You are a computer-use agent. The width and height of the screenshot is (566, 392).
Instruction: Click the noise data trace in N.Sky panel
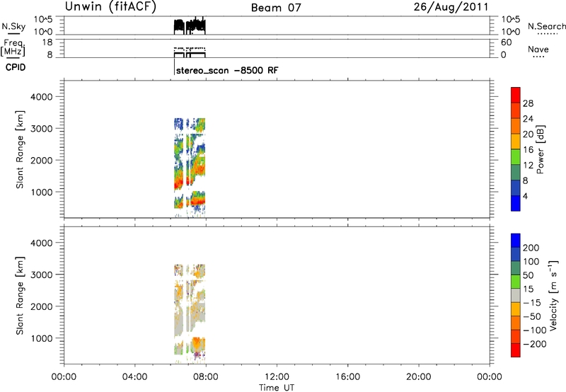coord(190,26)
